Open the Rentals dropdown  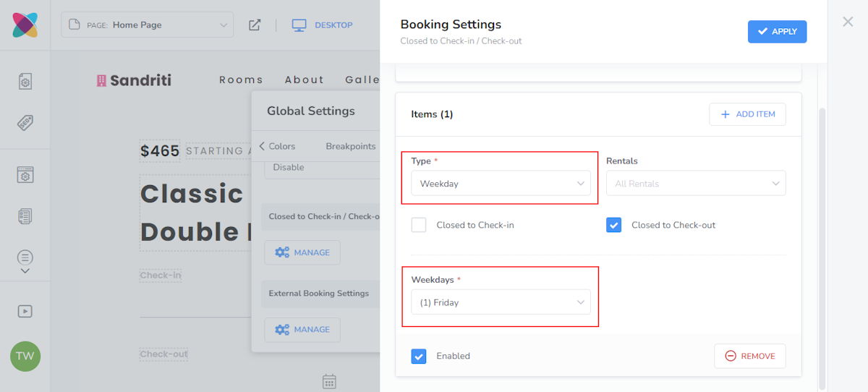point(696,184)
